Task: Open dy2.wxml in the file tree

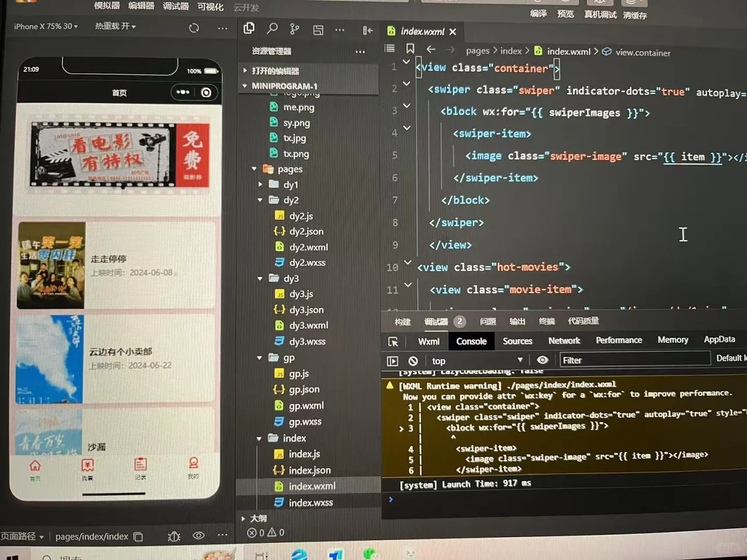Action: pyautogui.click(x=308, y=247)
